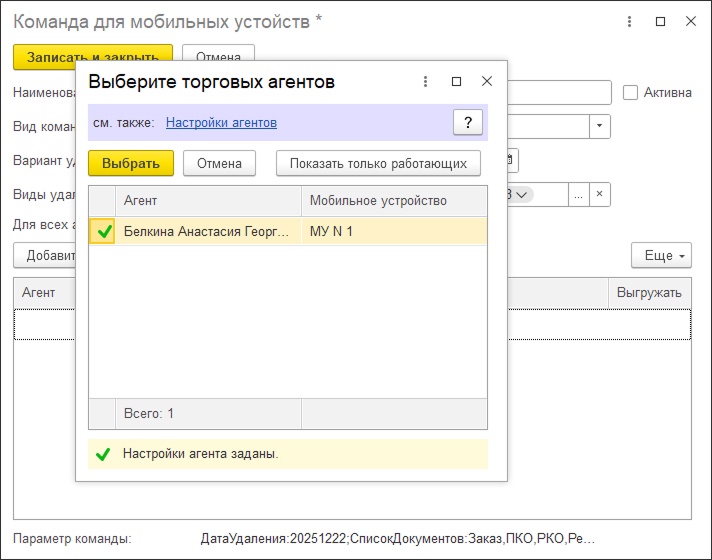This screenshot has height=560, width=712.
Task: Expand the chevron tag in deletion types field
Action: (522, 194)
